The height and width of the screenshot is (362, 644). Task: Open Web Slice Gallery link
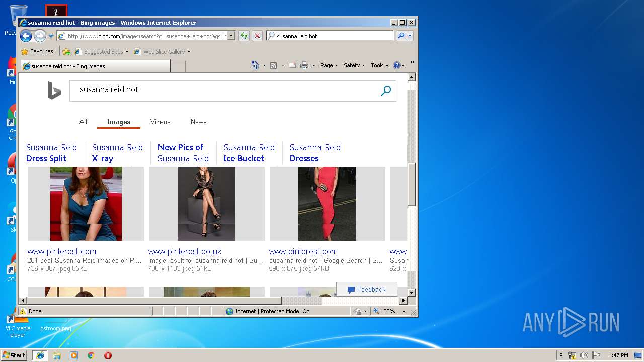162,51
